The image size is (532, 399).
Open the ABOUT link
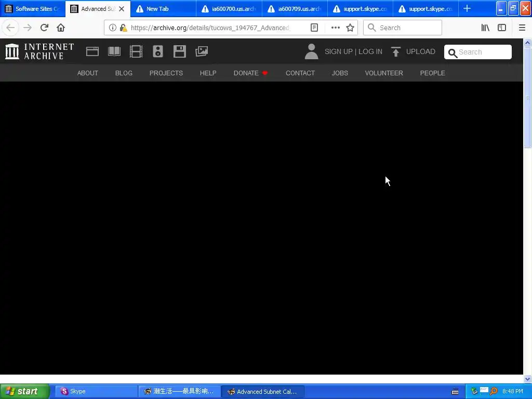(87, 73)
